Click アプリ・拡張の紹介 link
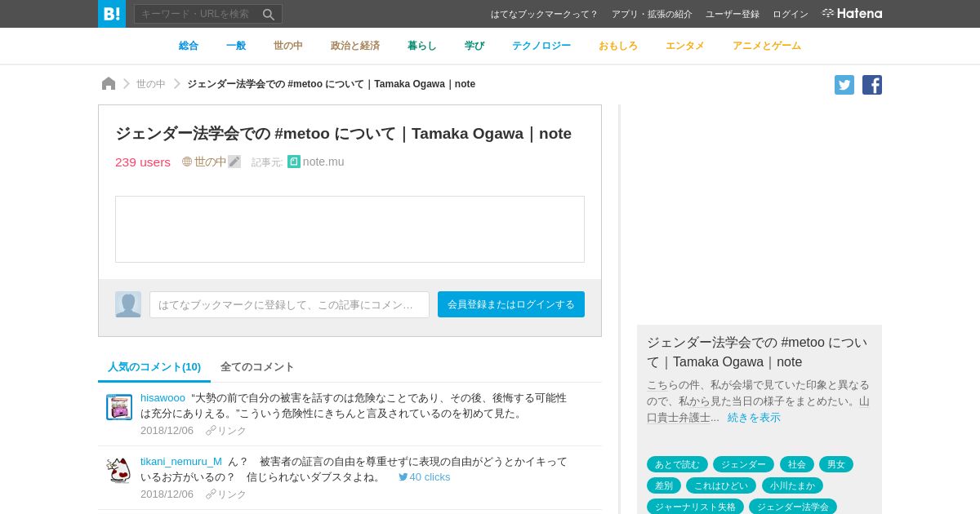The image size is (980, 514). (x=652, y=14)
